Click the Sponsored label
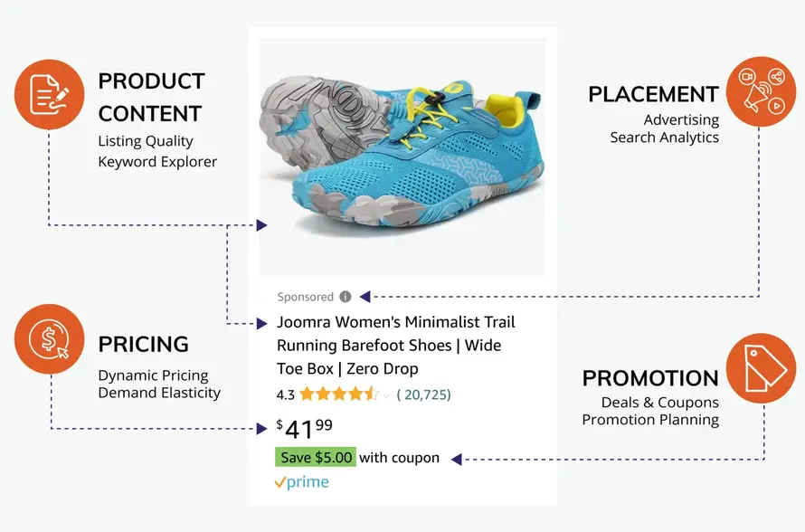Image resolution: width=805 pixels, height=532 pixels. tap(306, 297)
